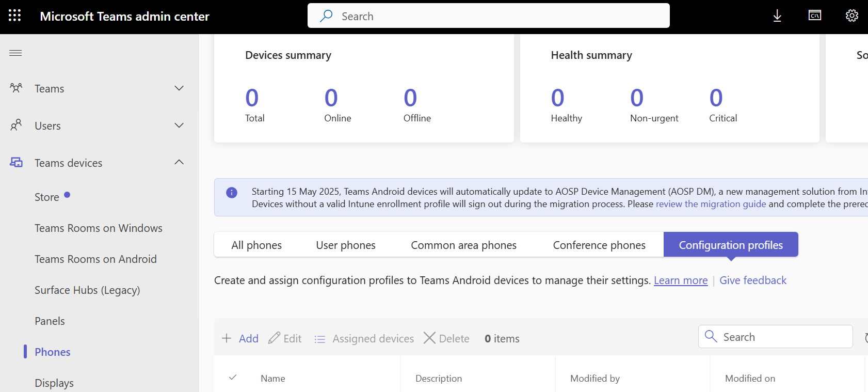The width and height of the screenshot is (868, 392).
Task: Open the app launcher waffle icon
Action: click(x=15, y=15)
